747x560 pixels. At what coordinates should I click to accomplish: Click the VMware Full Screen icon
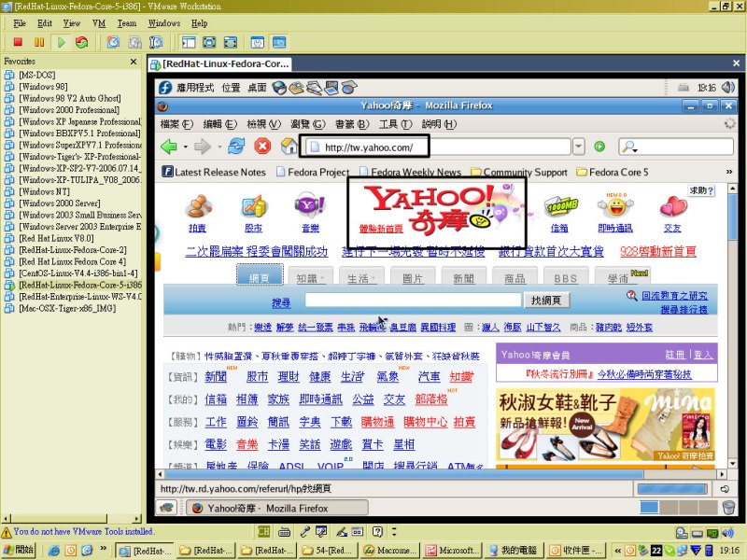click(x=209, y=42)
